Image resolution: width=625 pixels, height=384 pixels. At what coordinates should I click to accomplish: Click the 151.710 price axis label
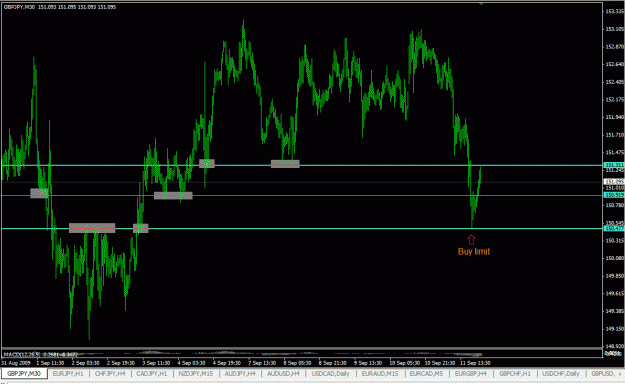pos(614,135)
